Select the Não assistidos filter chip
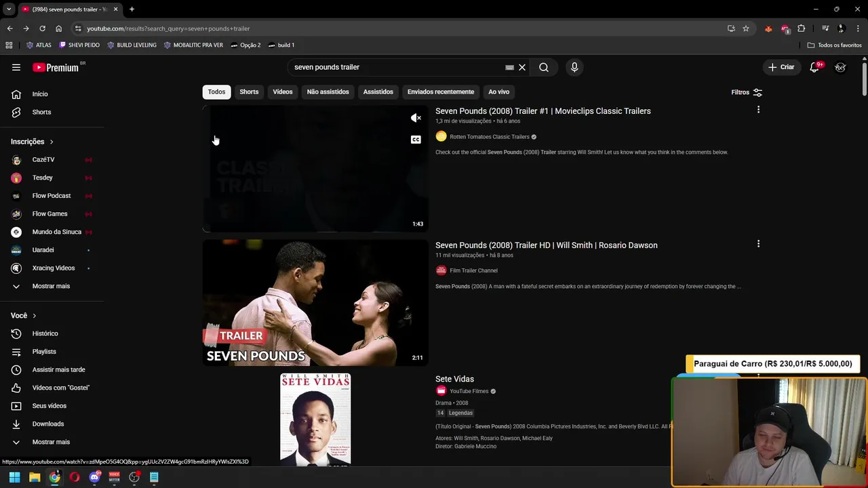Image resolution: width=868 pixels, height=488 pixels. click(x=328, y=91)
